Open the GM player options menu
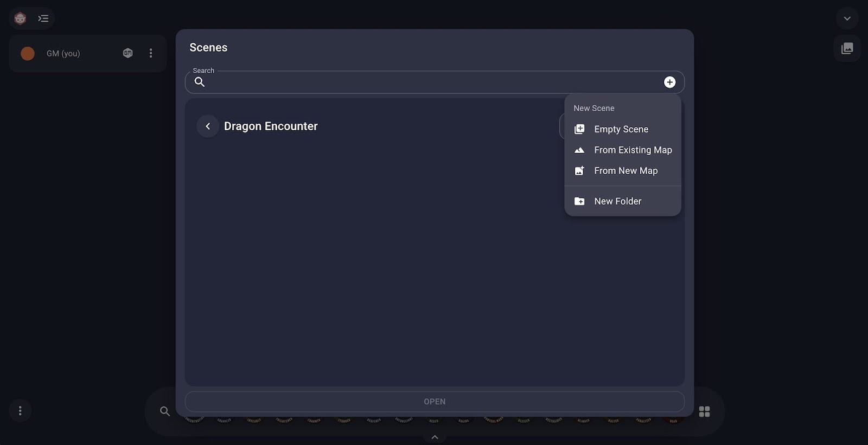Viewport: 868px width, 445px height. (151, 53)
